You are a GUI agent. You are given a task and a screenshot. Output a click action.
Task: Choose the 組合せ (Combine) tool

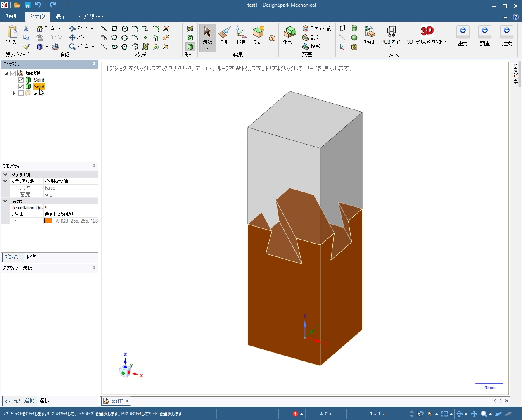click(x=290, y=35)
